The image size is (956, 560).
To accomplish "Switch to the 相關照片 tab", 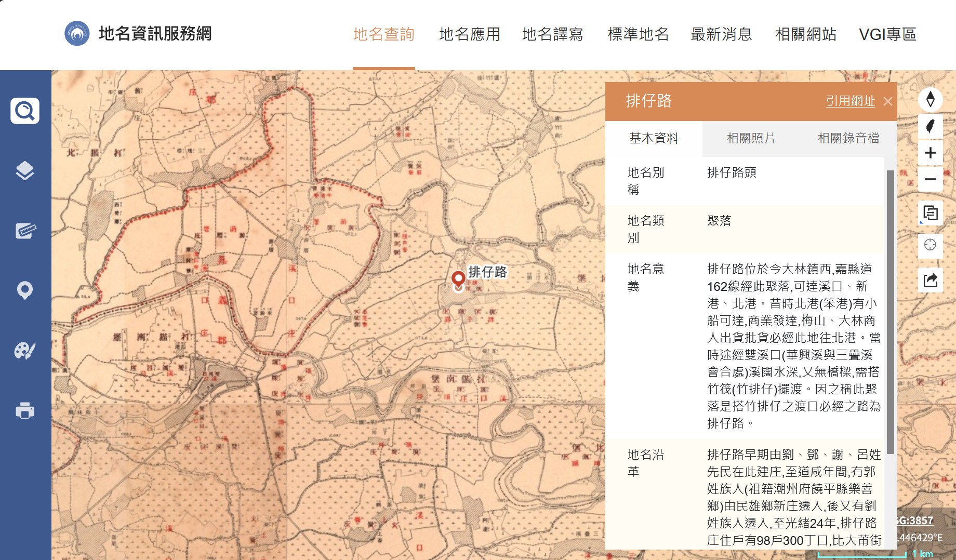I will point(751,138).
